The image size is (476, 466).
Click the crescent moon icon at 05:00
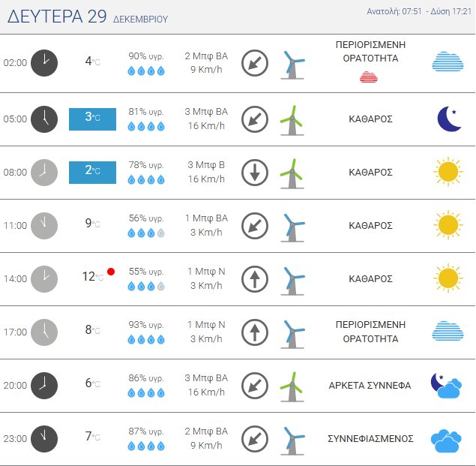point(448,119)
